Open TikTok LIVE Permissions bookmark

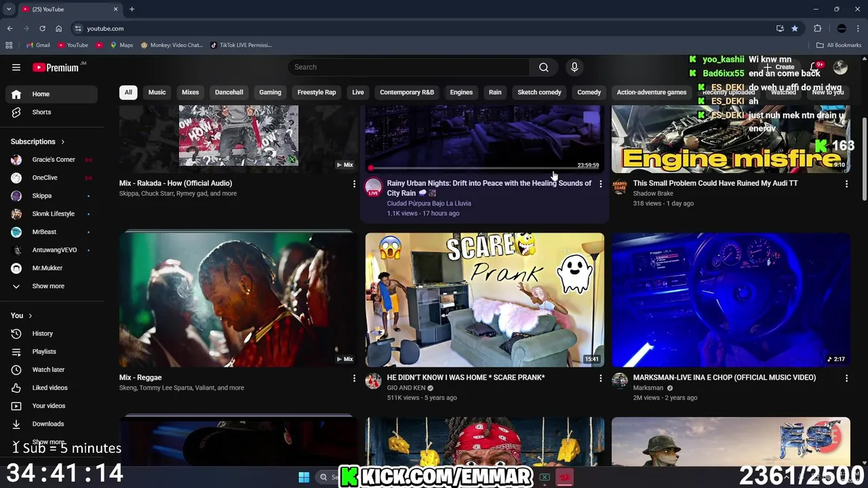241,45
